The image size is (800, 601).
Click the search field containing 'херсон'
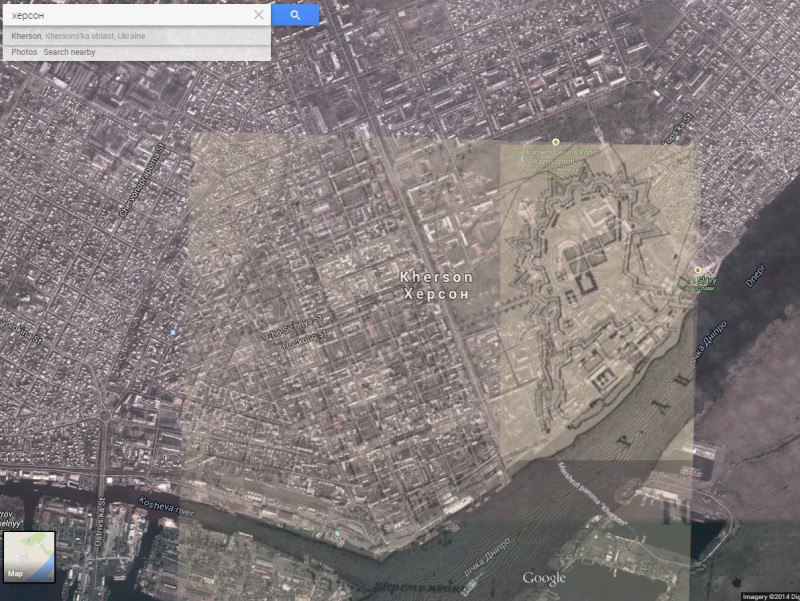[125, 15]
